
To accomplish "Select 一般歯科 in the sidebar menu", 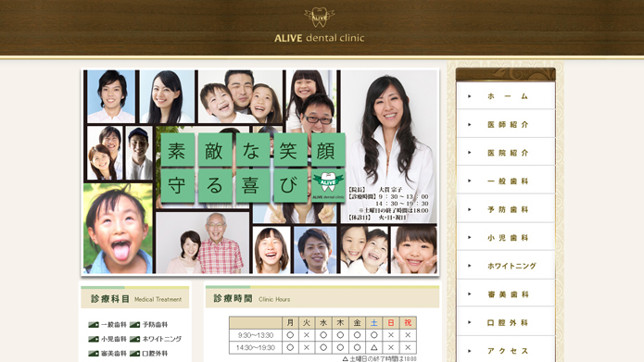I will [x=506, y=181].
